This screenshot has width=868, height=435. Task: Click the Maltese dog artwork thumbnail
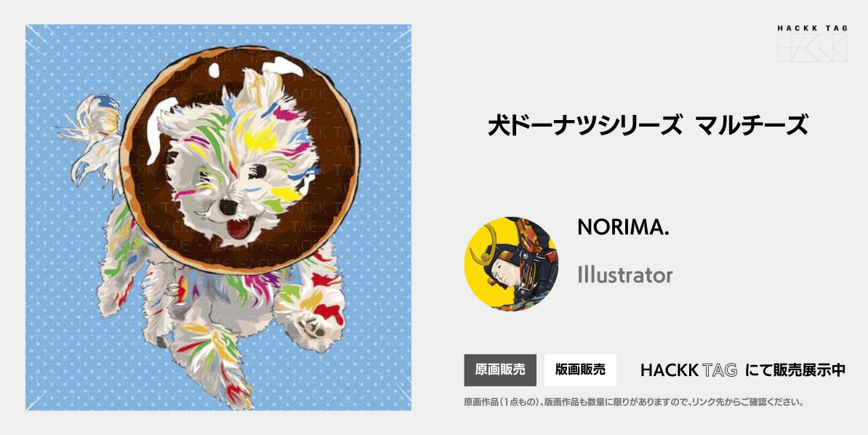coord(218,217)
